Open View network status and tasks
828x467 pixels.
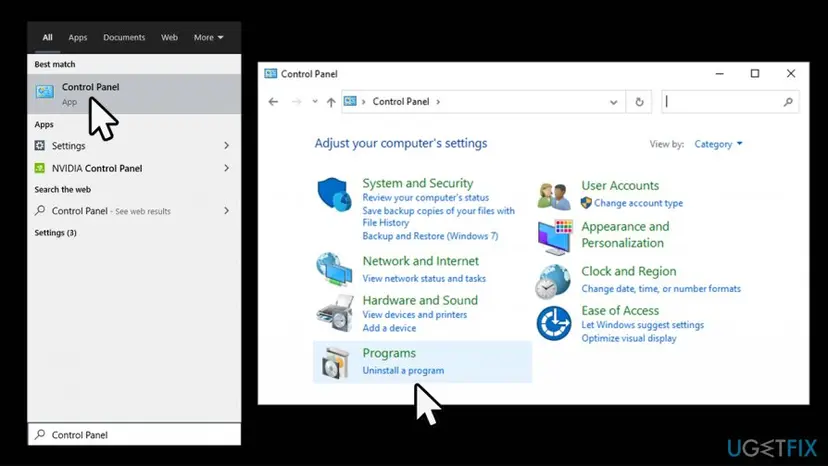click(x=424, y=278)
